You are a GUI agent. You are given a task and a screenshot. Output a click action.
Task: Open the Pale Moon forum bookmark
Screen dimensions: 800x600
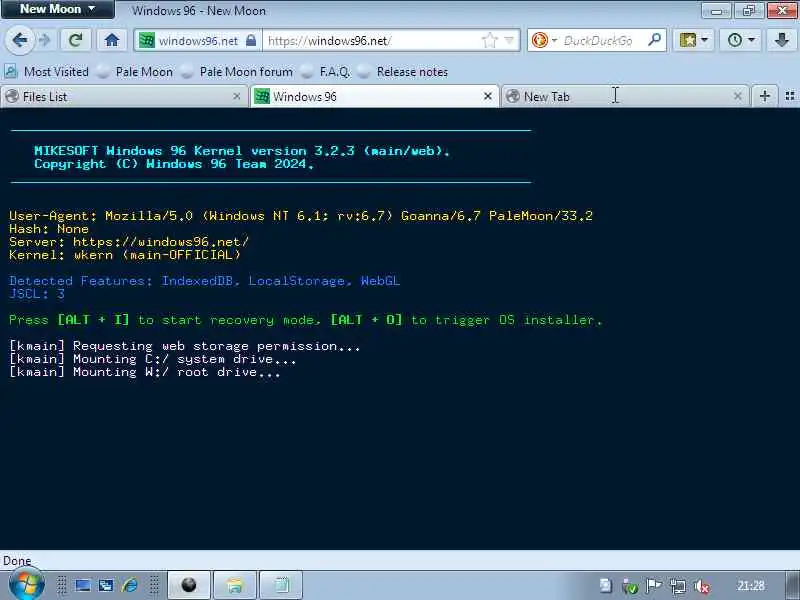point(238,71)
